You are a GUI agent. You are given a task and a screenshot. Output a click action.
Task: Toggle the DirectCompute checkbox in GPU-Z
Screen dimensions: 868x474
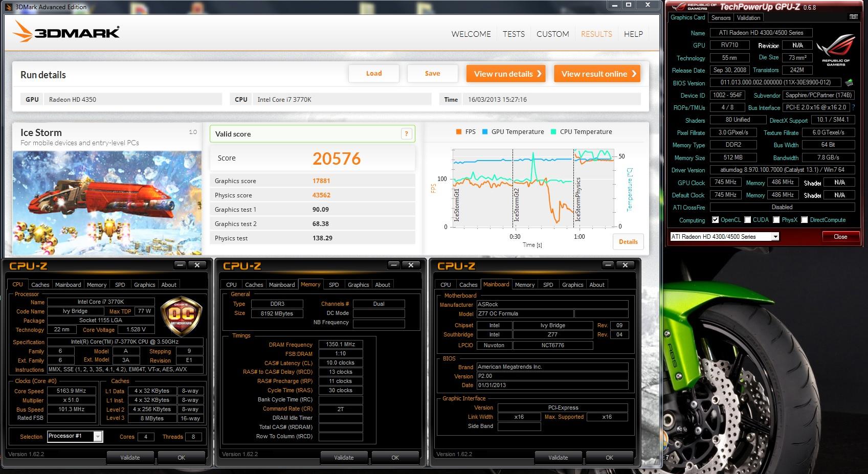click(x=805, y=220)
